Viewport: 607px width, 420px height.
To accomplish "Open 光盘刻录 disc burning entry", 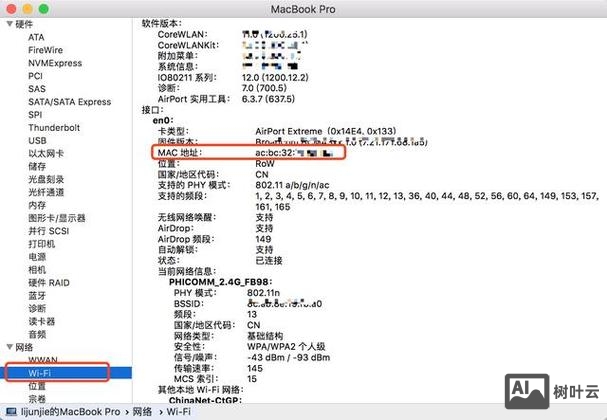I will [46, 179].
